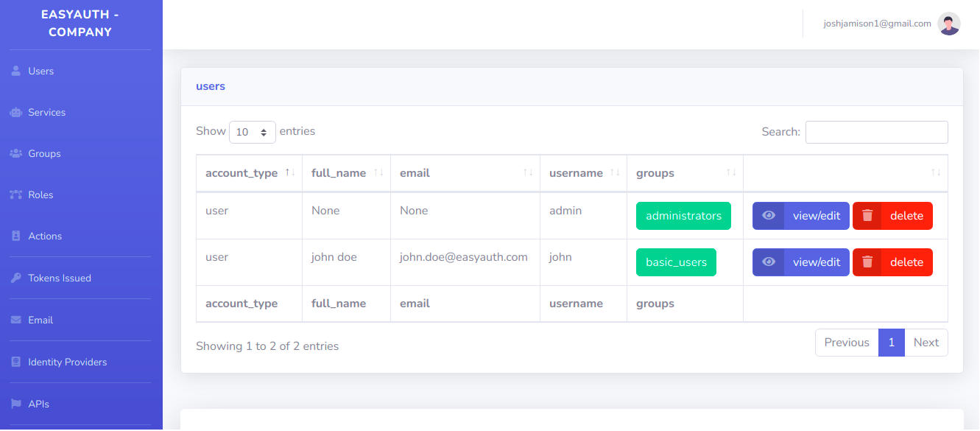This screenshot has height=431, width=980.
Task: Click the eye icon in admin row
Action: click(769, 216)
